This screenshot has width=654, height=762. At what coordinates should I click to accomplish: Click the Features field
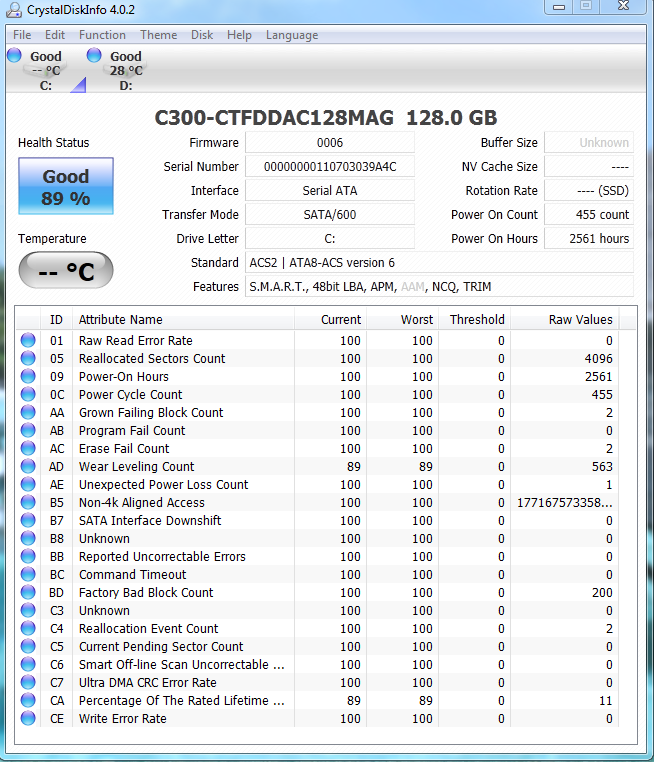[x=439, y=287]
